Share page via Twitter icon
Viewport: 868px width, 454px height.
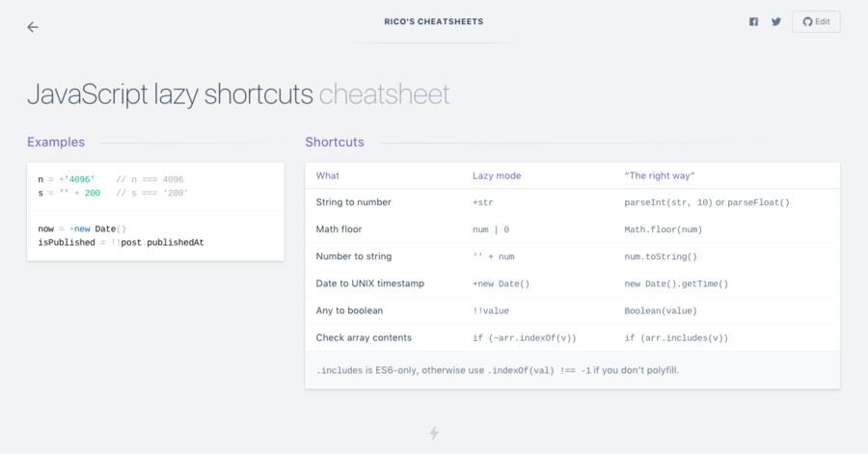click(776, 22)
